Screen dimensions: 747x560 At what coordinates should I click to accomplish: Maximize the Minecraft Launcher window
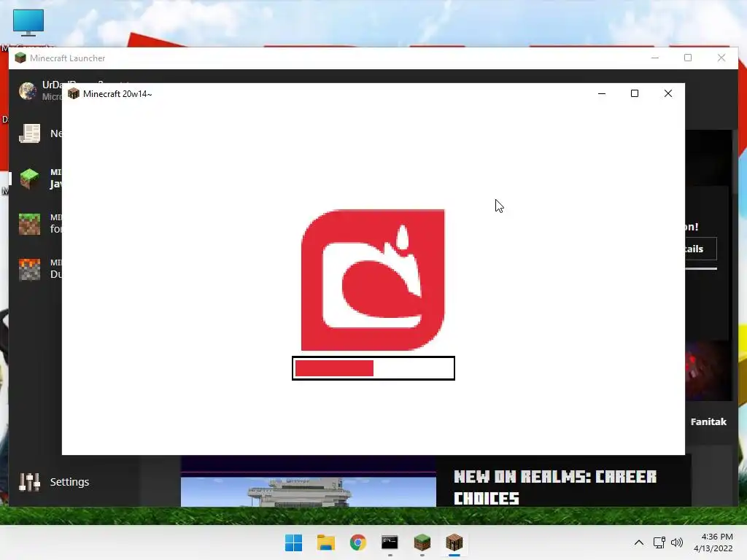coord(688,58)
